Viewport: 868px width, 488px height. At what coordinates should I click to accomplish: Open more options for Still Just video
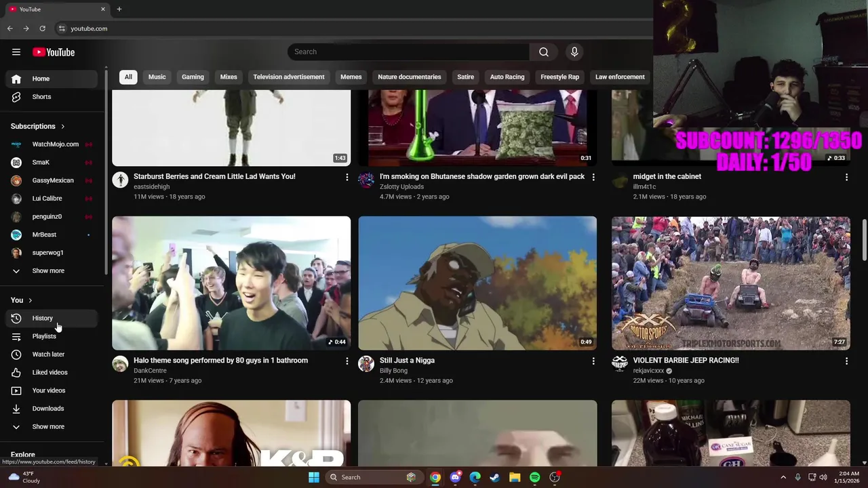[593, 361]
